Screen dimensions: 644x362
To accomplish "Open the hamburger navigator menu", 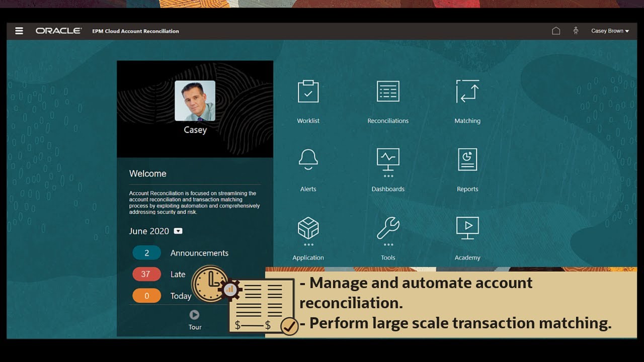I will 19,31.
